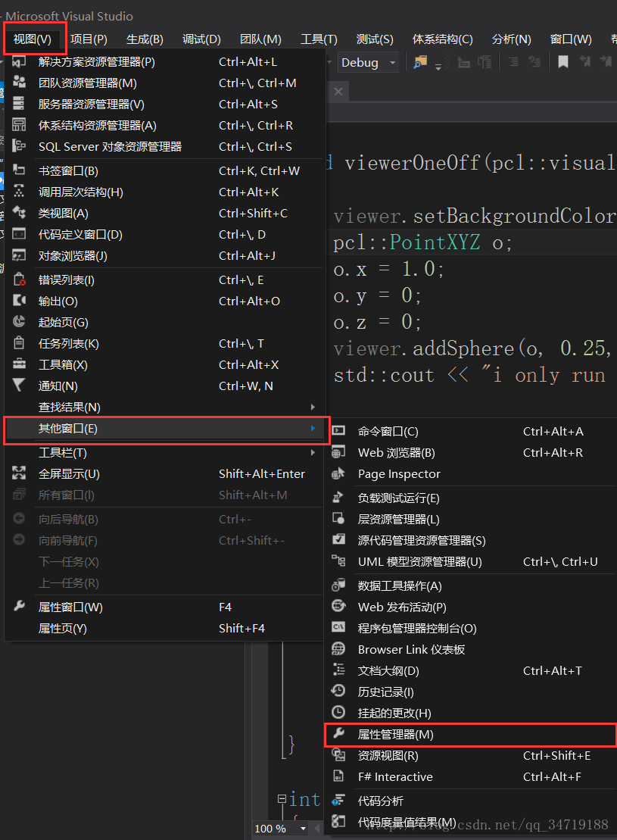Viewport: 617px width, 840px height.
Task: Select 属性管理器(M) menu entry
Action: [471, 735]
